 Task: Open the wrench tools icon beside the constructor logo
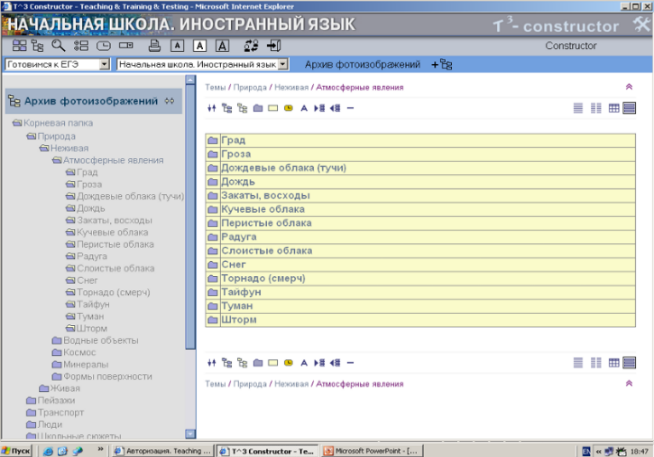[641, 26]
